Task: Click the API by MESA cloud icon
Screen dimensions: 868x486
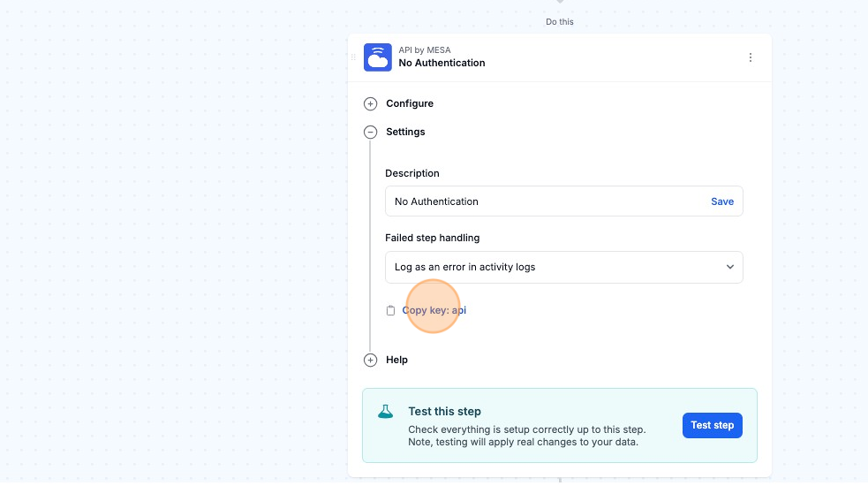Action: pyautogui.click(x=377, y=57)
